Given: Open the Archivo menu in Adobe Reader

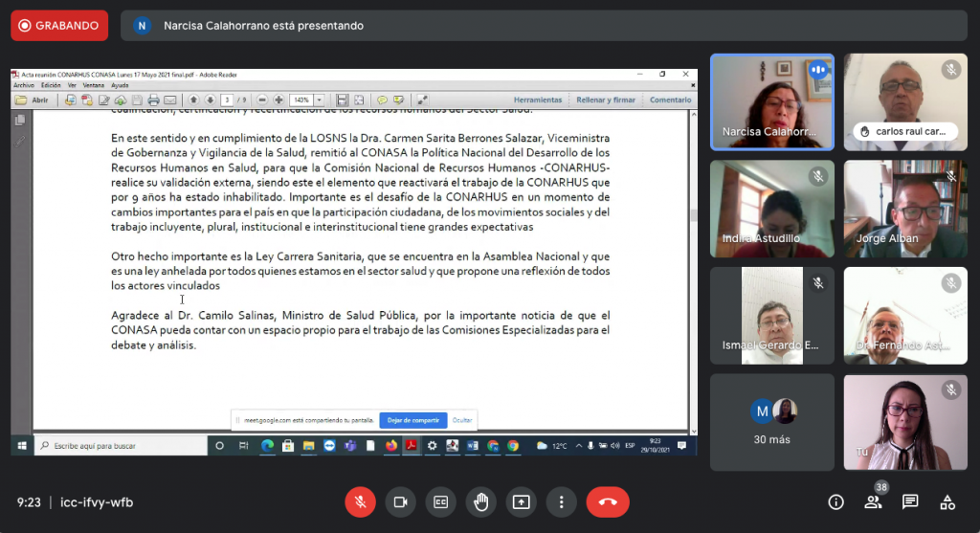Looking at the screenshot, I should click(24, 85).
